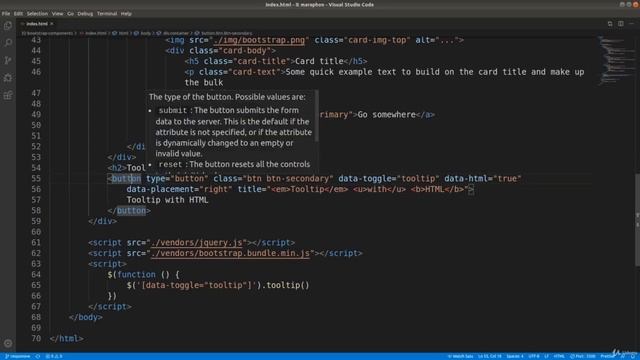
Task: Click the Port live server status item
Action: point(583,356)
